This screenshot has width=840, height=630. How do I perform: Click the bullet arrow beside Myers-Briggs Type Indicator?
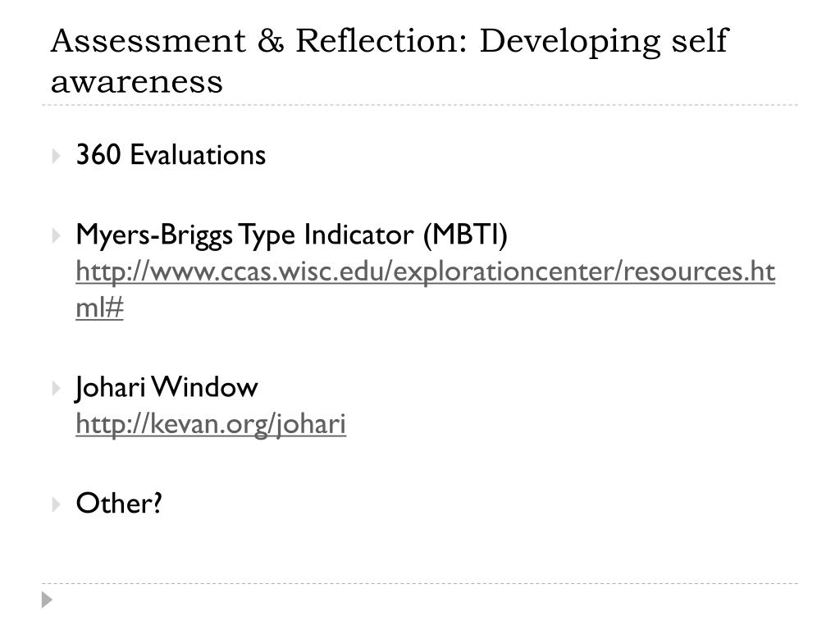point(56,235)
